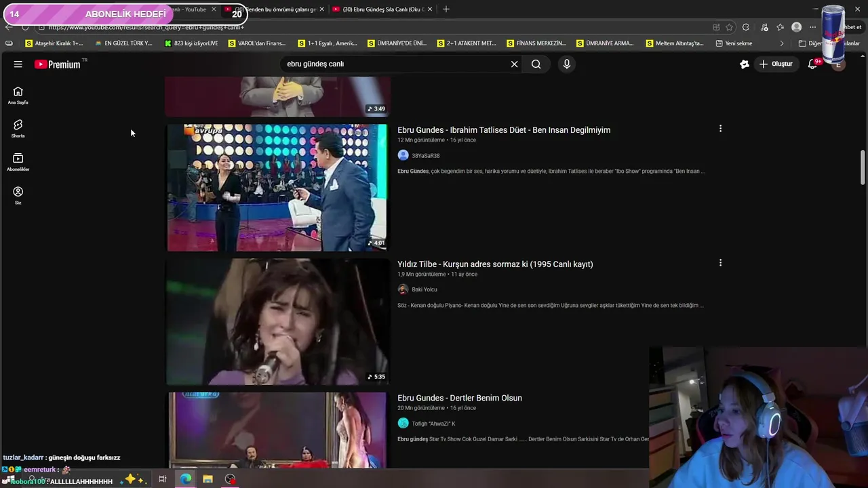Image resolution: width=868 pixels, height=488 pixels.
Task: Open the 2+1 ATAKENT MET... bookmark
Action: coord(467,43)
